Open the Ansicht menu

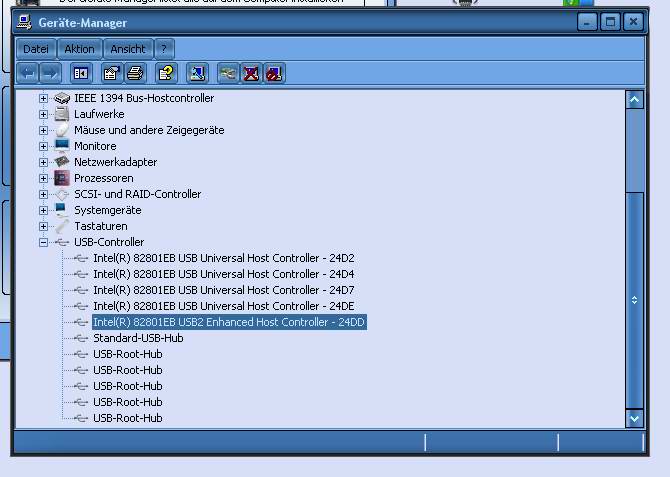pyautogui.click(x=128, y=49)
